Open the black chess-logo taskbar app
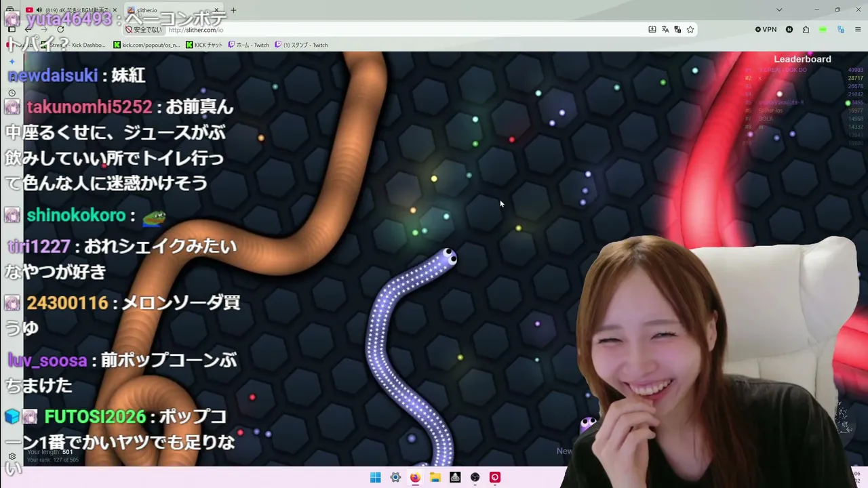 click(x=455, y=477)
